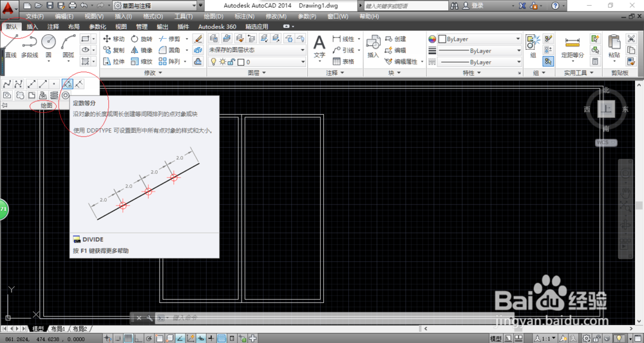Image resolution: width=644 pixels, height=343 pixels.
Task: Toggle layer on/off lightbulb icon
Action: 213,62
